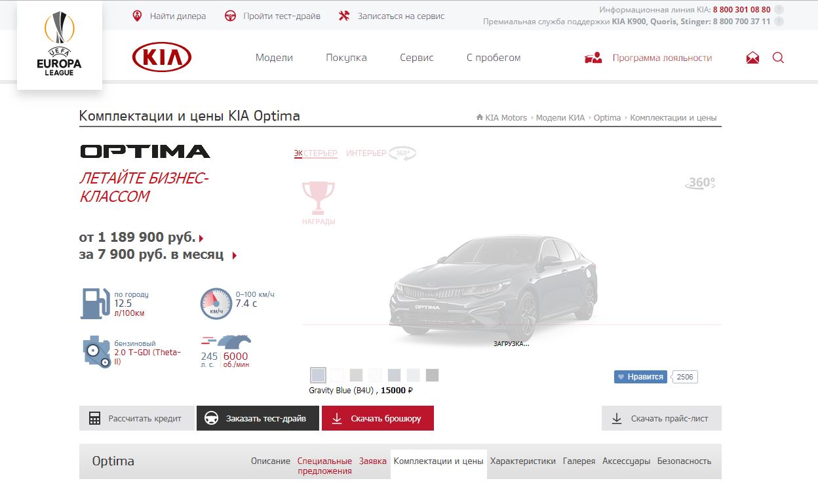This screenshot has width=818, height=504.
Task: Click Заказать тест-драйв button
Action: pos(258,418)
